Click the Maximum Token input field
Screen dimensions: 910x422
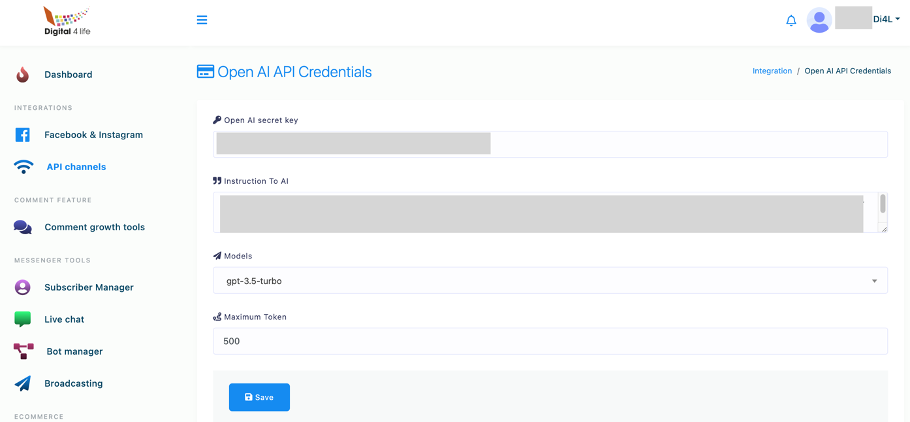[x=550, y=341]
